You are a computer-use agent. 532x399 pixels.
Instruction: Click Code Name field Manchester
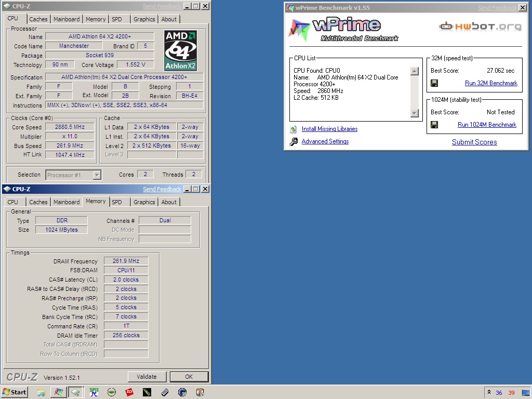point(74,46)
